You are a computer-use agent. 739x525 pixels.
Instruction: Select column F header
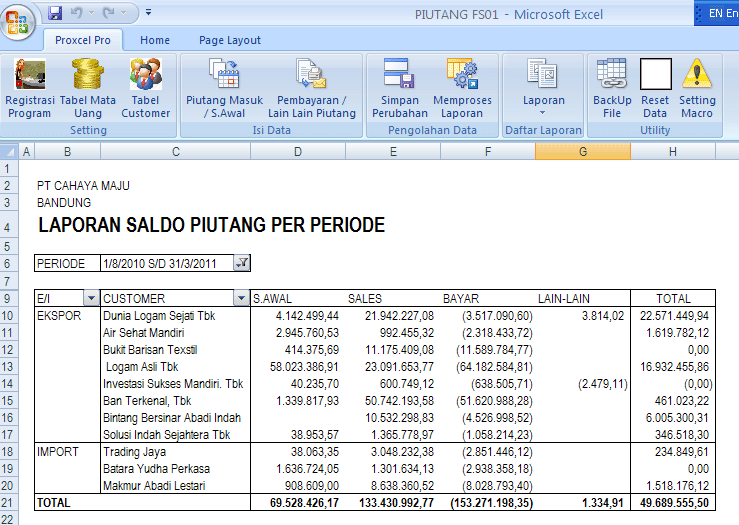point(488,151)
